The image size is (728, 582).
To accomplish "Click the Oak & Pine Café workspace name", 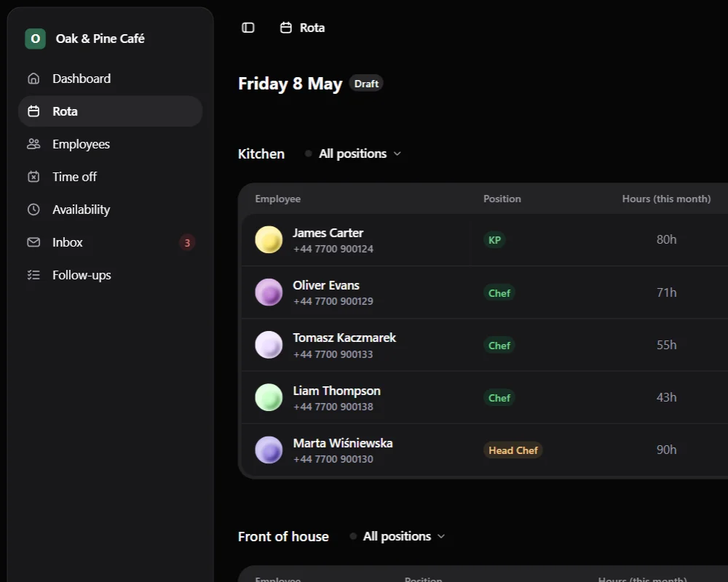I will click(x=100, y=39).
